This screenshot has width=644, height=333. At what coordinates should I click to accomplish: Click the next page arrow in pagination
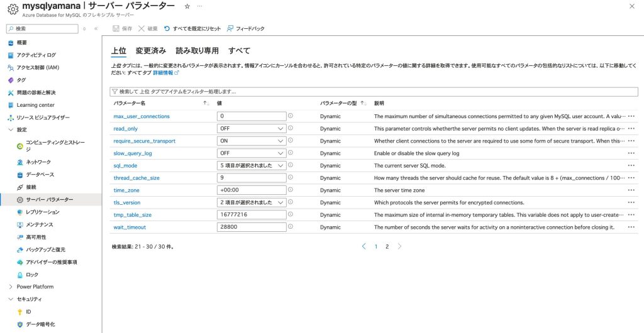tap(399, 247)
